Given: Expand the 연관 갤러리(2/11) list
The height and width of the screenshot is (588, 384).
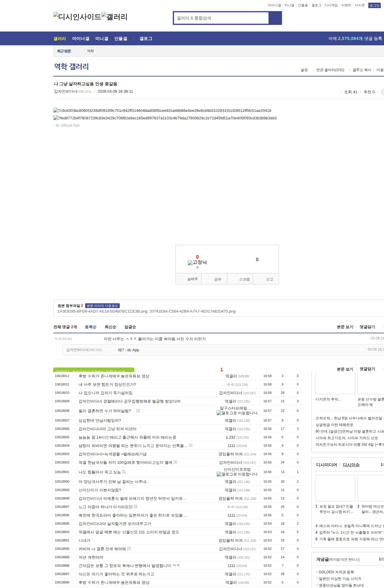Looking at the screenshot, I should click(330, 70).
